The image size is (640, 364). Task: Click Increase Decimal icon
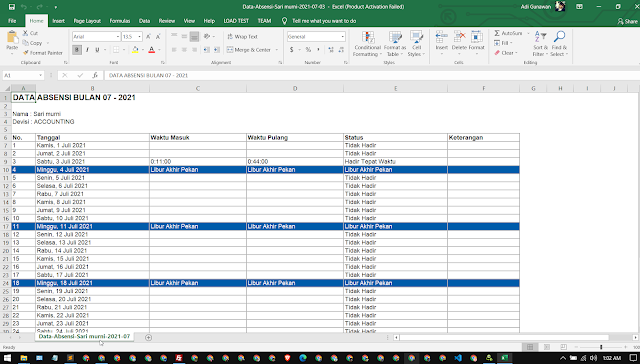(x=331, y=50)
